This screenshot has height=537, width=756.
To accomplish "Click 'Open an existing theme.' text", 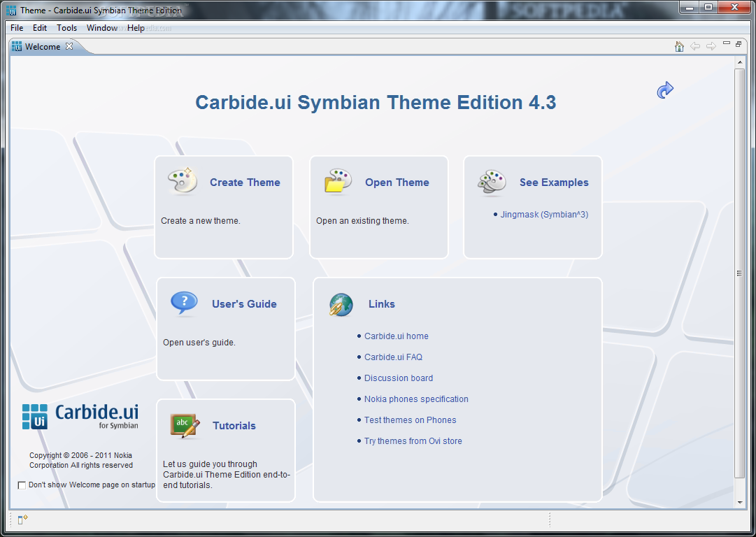I will click(362, 221).
